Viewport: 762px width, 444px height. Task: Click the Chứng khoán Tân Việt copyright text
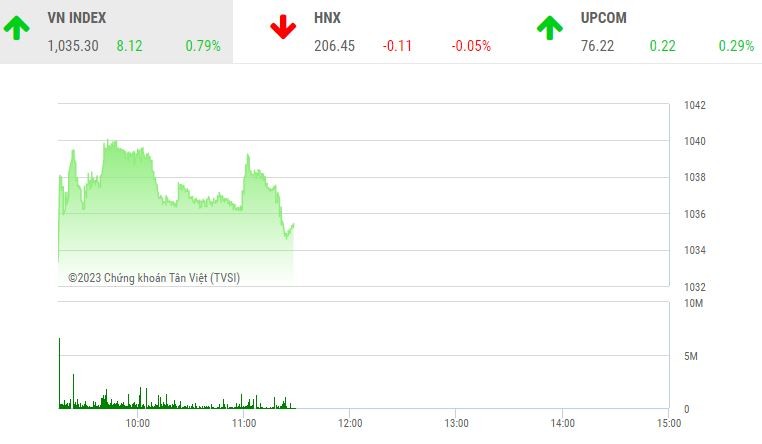coord(154,278)
